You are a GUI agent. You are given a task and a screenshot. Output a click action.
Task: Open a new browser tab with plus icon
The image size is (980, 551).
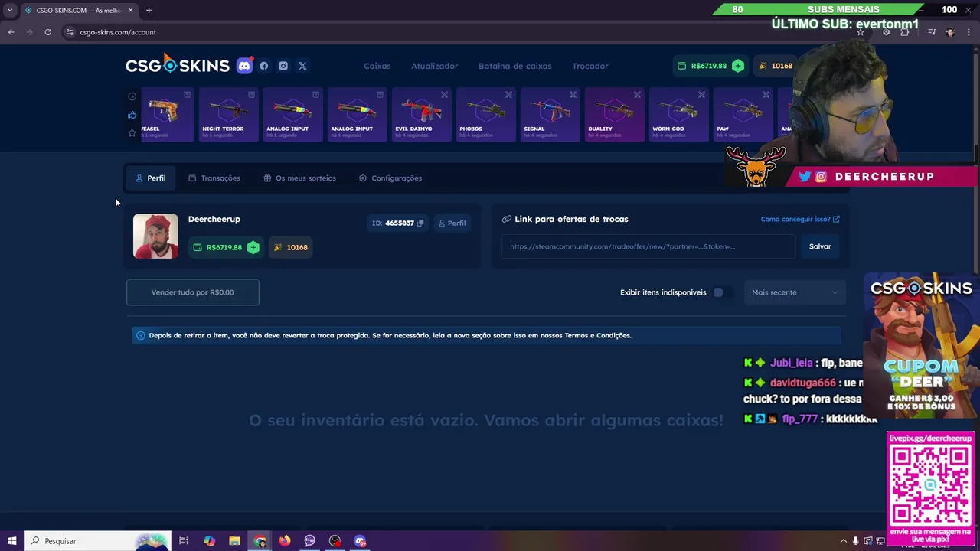(x=149, y=10)
